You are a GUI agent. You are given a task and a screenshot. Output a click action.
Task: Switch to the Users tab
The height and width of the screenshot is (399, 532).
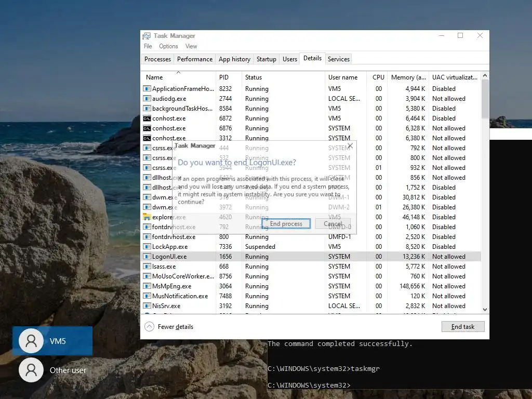click(x=290, y=59)
